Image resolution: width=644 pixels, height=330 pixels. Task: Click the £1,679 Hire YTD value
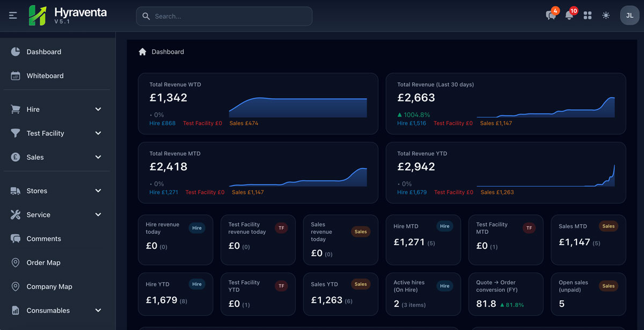pyautogui.click(x=162, y=300)
